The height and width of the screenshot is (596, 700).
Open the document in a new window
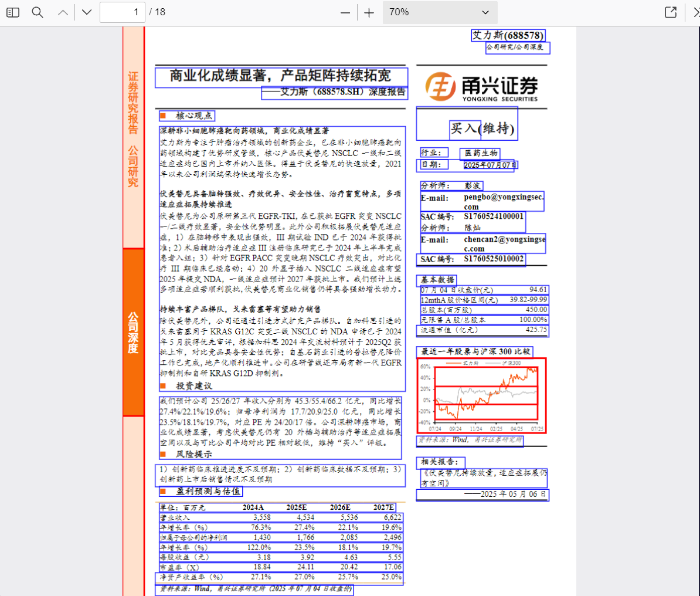pos(670,12)
